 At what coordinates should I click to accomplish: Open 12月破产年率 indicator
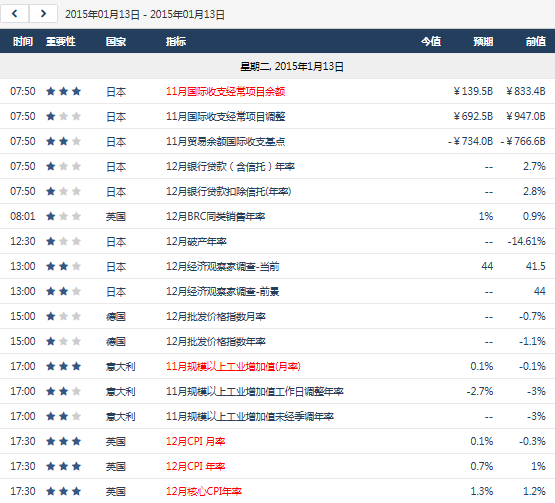click(x=196, y=241)
